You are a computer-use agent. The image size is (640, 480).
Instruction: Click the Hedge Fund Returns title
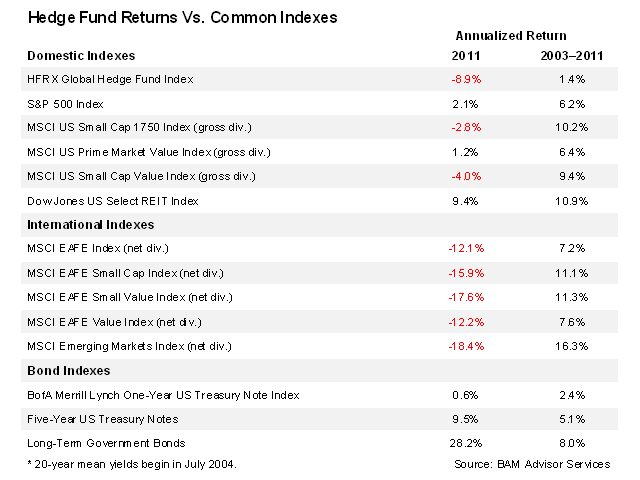tap(183, 17)
